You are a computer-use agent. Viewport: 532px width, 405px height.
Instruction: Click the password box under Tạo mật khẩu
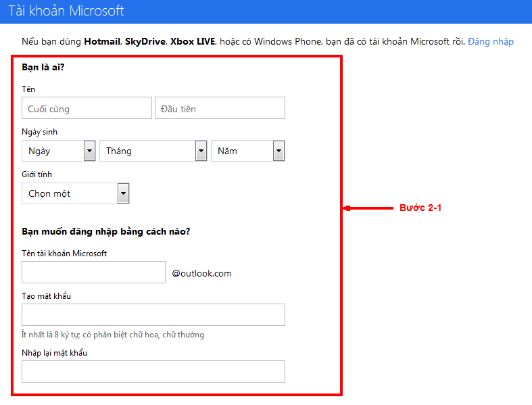[153, 315]
